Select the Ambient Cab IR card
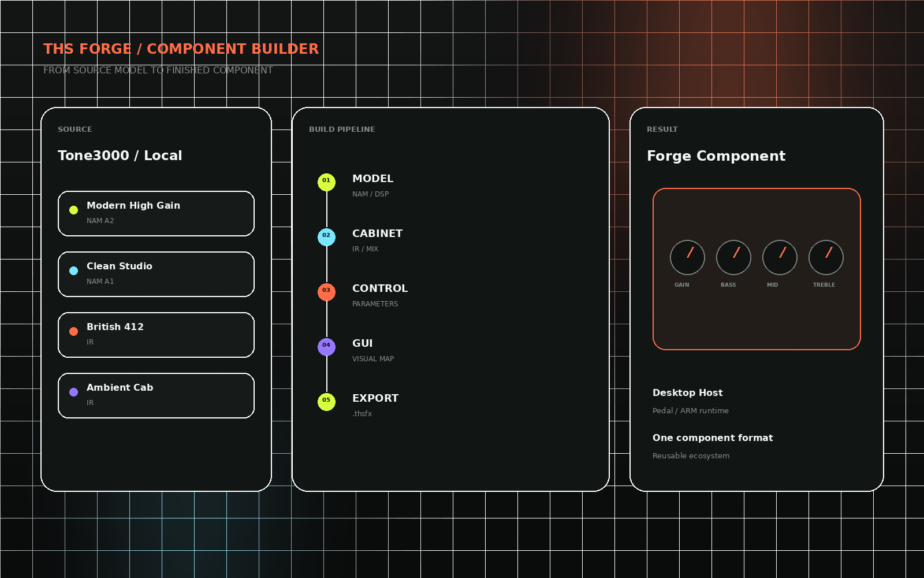This screenshot has width=924, height=578. pos(156,395)
